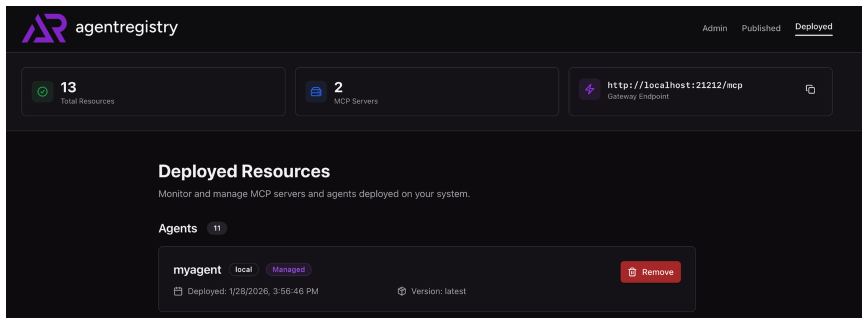Click the trash icon in Remove button
Screen dimensions: 868x324
point(632,272)
